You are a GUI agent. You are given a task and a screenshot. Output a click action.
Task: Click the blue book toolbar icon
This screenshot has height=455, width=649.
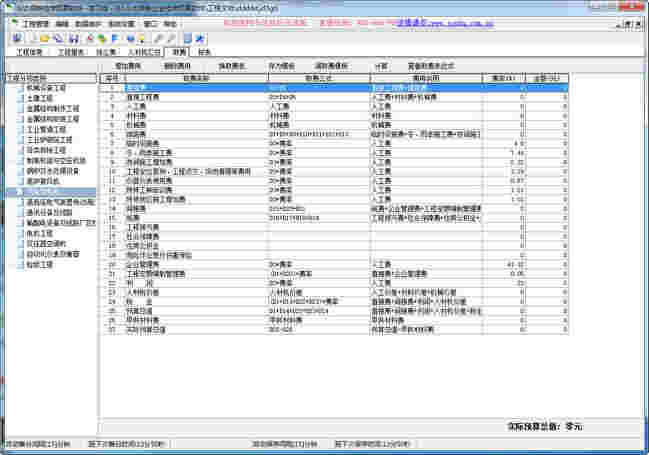click(x=188, y=39)
